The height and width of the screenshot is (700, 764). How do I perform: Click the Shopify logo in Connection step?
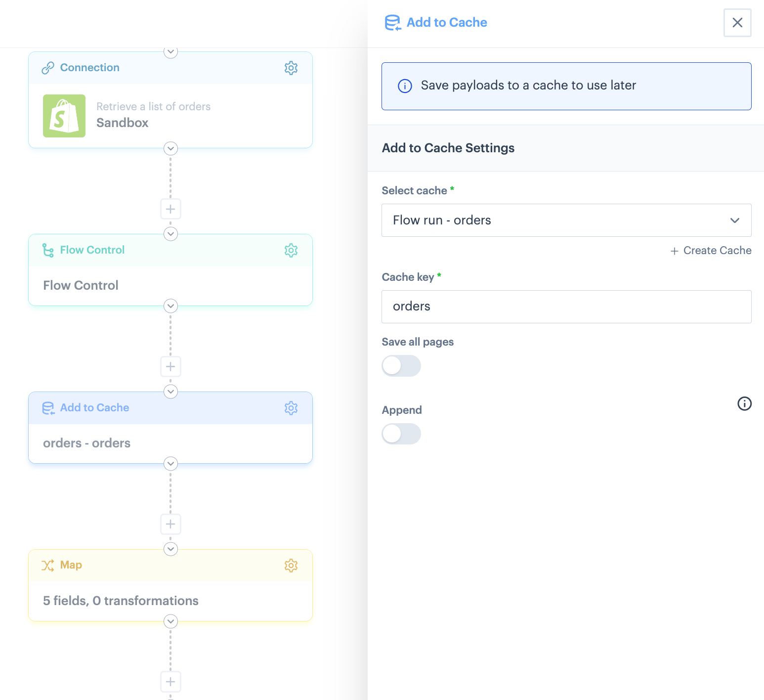pos(64,116)
